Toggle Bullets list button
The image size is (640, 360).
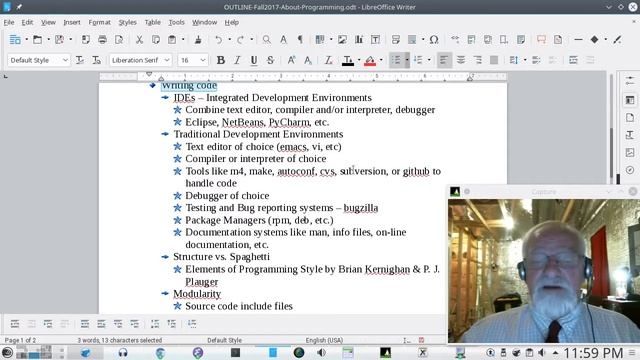396,60
